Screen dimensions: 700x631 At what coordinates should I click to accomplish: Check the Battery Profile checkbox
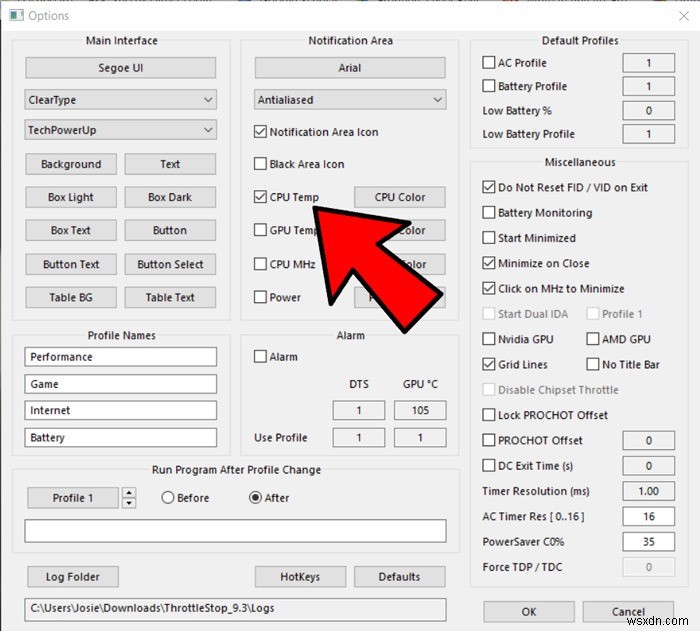point(488,86)
